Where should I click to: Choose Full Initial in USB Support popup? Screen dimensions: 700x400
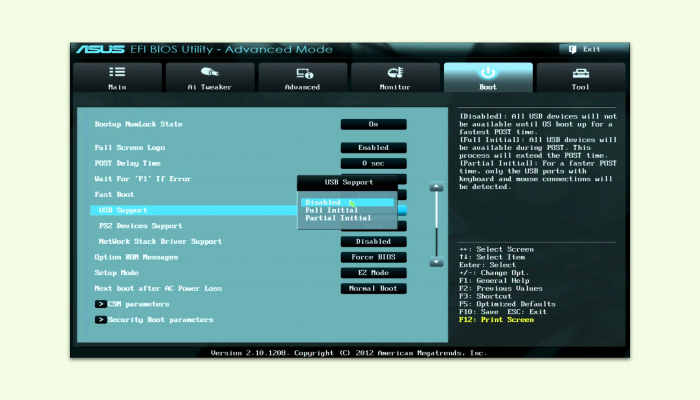[x=332, y=210]
